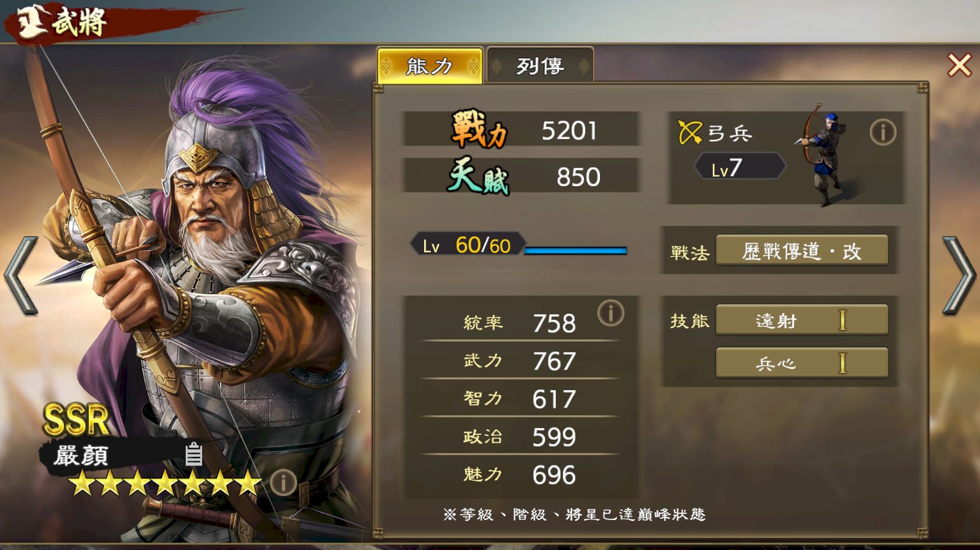The image size is (980, 550).
Task: Open the info icon beside 弓兵 troop type
Action: (x=883, y=132)
